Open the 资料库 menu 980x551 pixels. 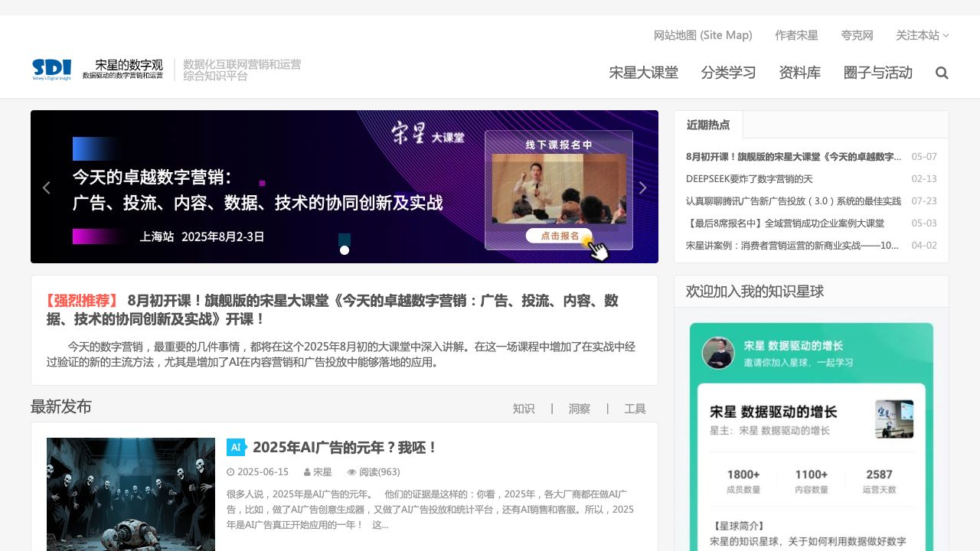pos(799,73)
